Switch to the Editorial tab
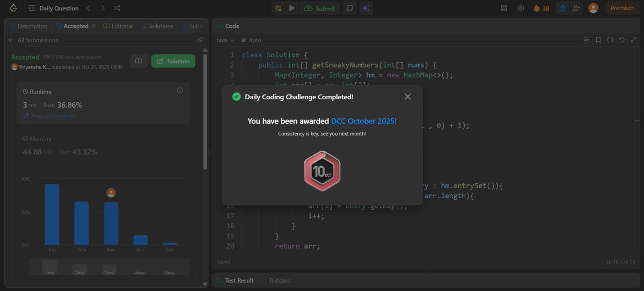The height and width of the screenshot is (291, 644). 118,26
